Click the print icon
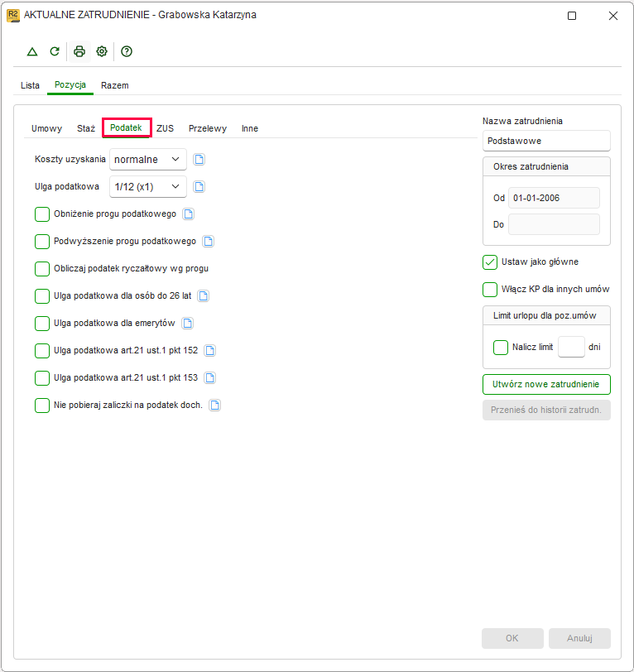634x672 pixels. tap(79, 51)
